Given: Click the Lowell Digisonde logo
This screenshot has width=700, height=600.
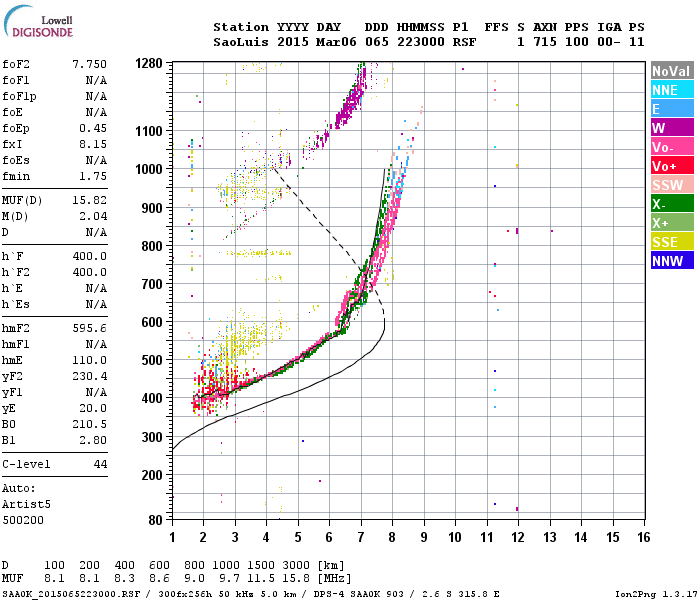Looking at the screenshot, I should (38, 22).
